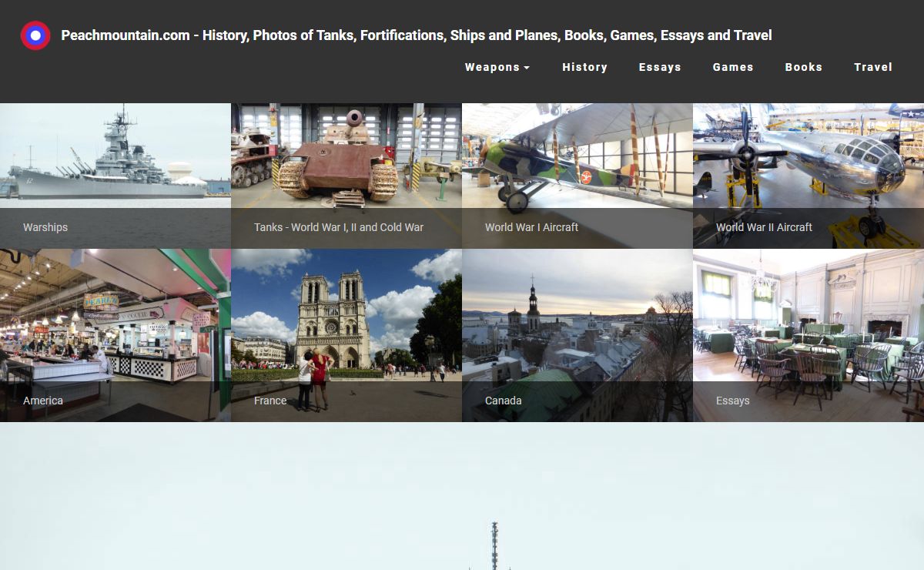Select Games in the top navigation

point(732,67)
